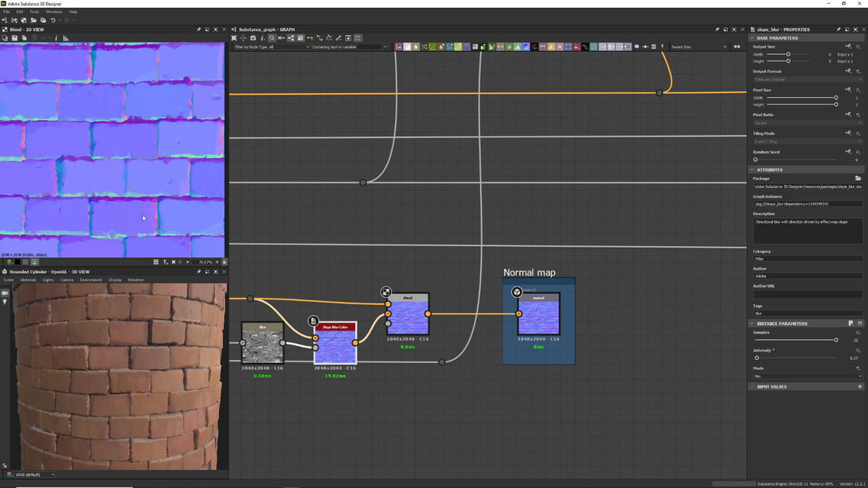Open the Mode dropdown set to Min
Viewport: 868px width, 488px height.
[807, 376]
